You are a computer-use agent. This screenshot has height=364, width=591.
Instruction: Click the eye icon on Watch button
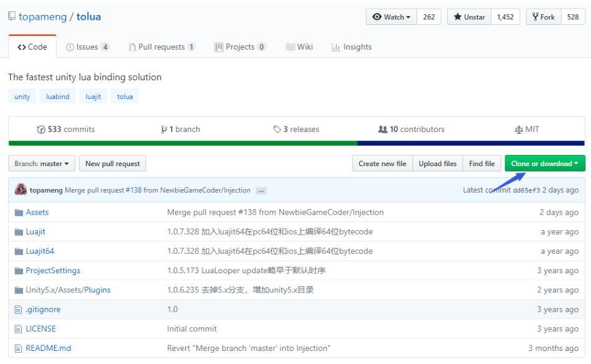tap(377, 17)
